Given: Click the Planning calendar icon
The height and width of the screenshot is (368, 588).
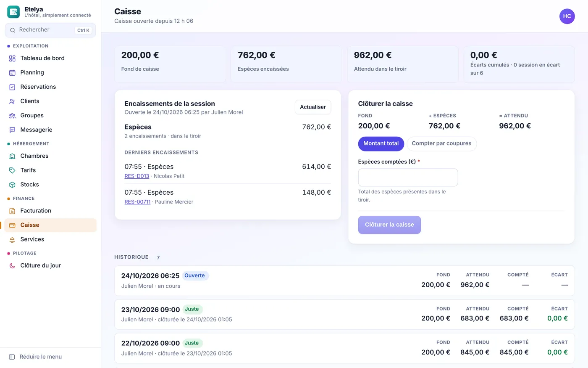Looking at the screenshot, I should (x=12, y=73).
